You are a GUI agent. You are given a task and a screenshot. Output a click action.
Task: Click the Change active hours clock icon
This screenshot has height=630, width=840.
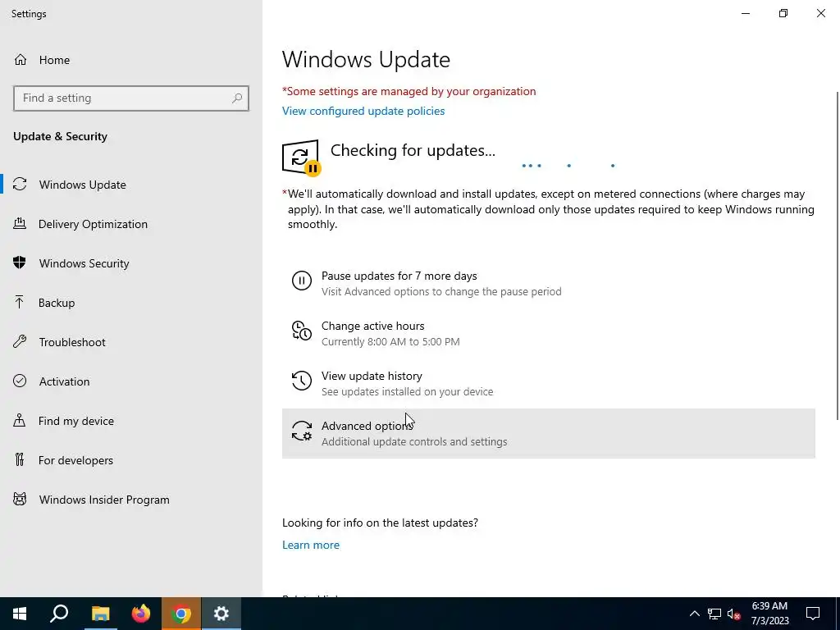[302, 331]
